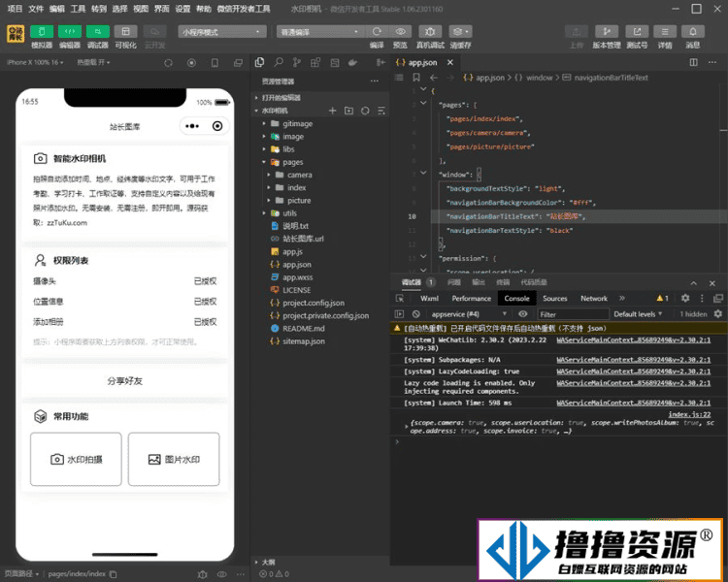Open the details (详情) icon

coord(665,32)
